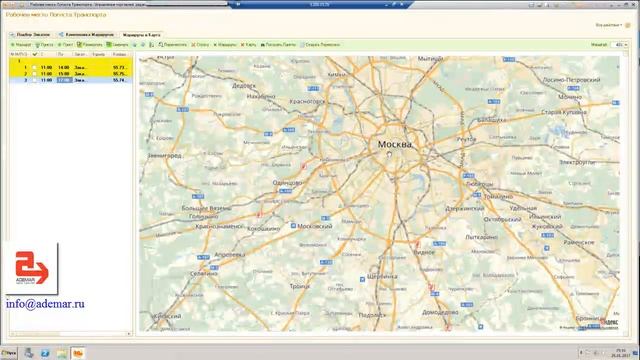Screen dimensions: 640x360
Task: Open the file explorer folder taskbar icon
Action: (62, 353)
